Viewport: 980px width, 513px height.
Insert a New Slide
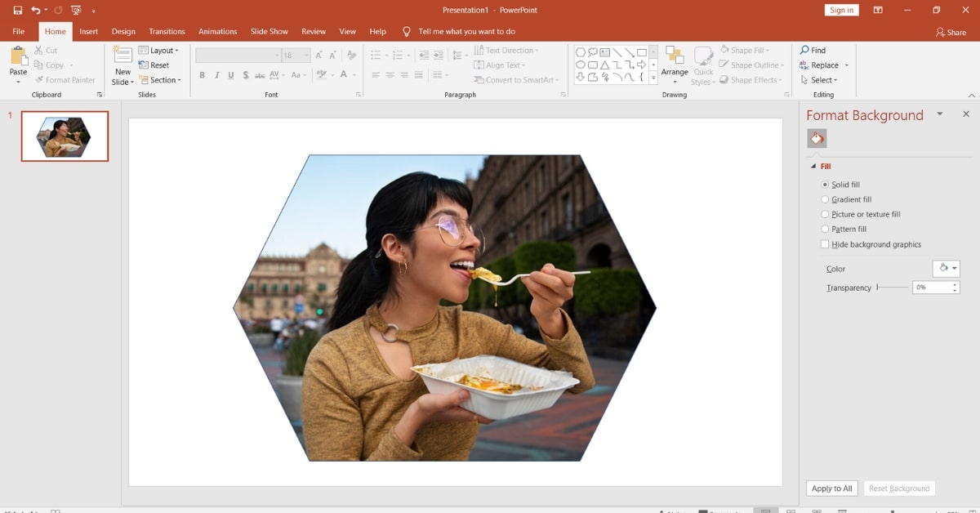pos(122,66)
